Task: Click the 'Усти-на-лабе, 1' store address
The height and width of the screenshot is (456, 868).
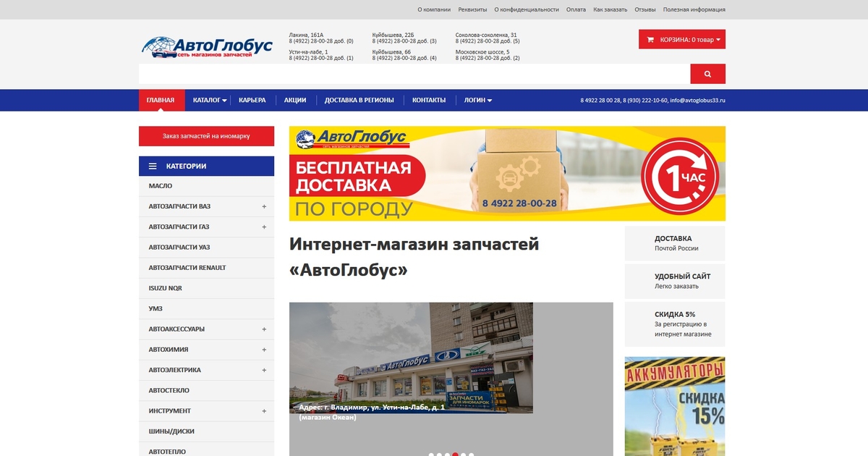Action: click(309, 52)
